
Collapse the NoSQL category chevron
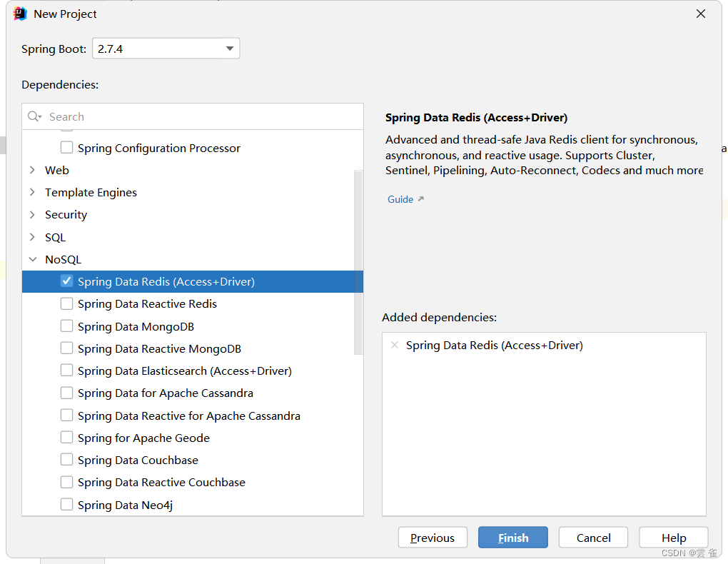click(33, 259)
